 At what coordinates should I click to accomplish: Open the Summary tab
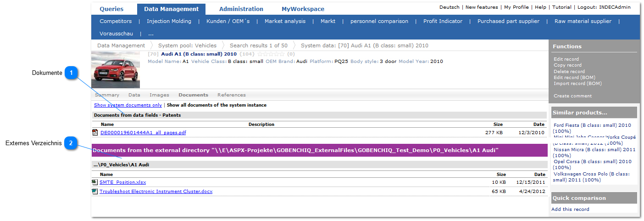point(107,95)
